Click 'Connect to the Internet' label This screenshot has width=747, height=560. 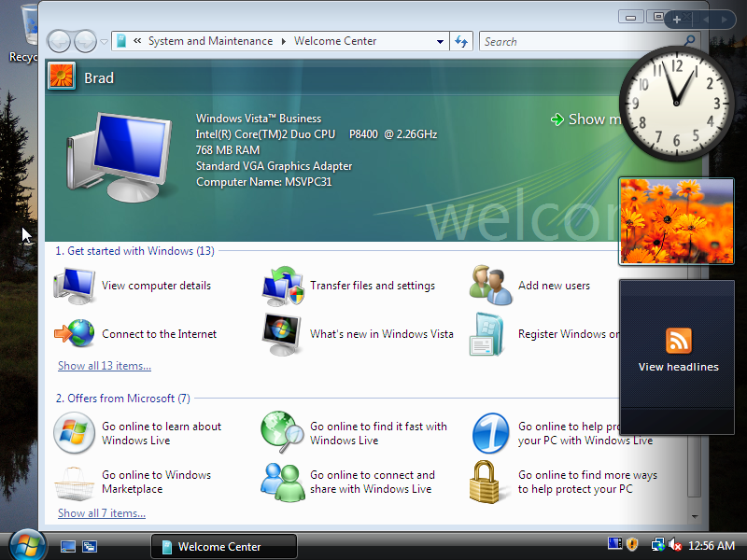(x=159, y=334)
